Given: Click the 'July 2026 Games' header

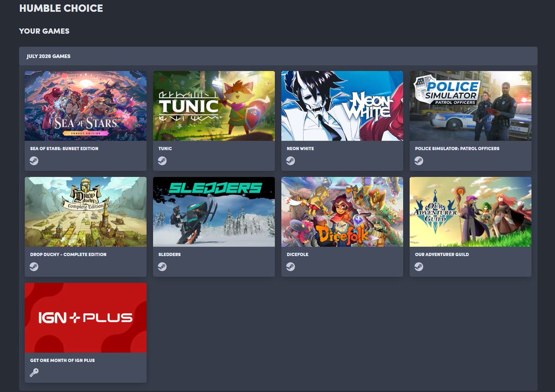Looking at the screenshot, I should (x=49, y=56).
